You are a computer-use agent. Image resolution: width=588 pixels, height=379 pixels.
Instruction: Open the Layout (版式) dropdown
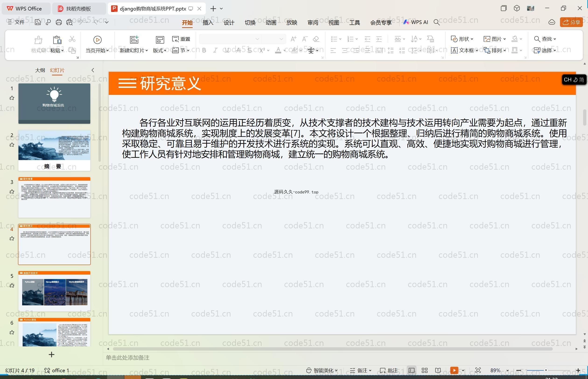160,50
